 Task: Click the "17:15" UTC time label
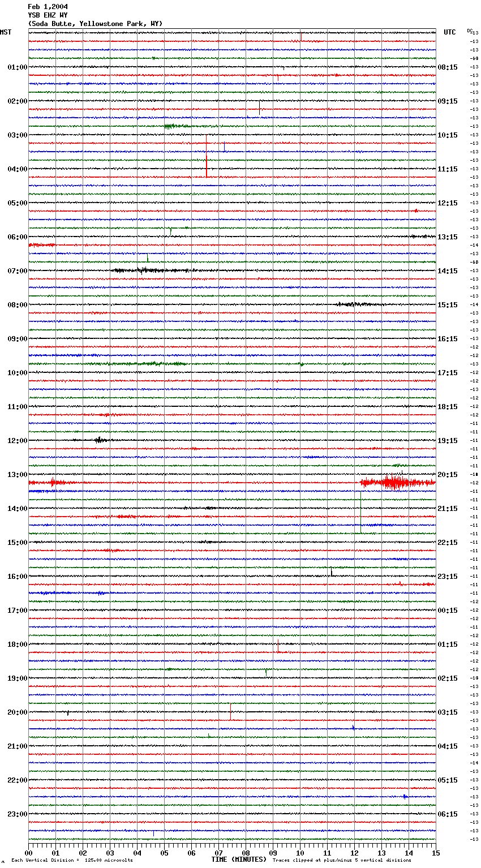click(x=448, y=373)
